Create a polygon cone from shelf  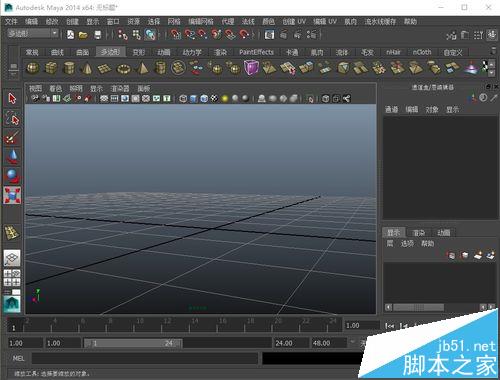tap(87, 68)
